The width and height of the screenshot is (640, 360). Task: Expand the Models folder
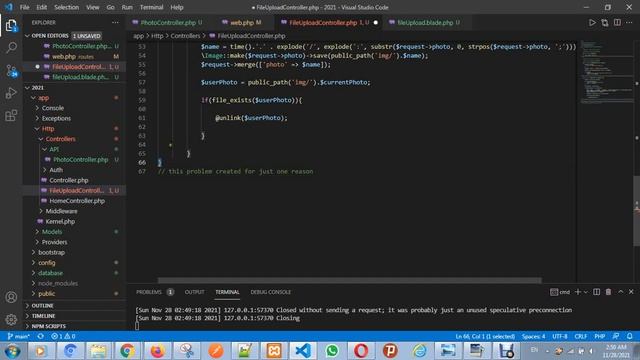(75, 231)
